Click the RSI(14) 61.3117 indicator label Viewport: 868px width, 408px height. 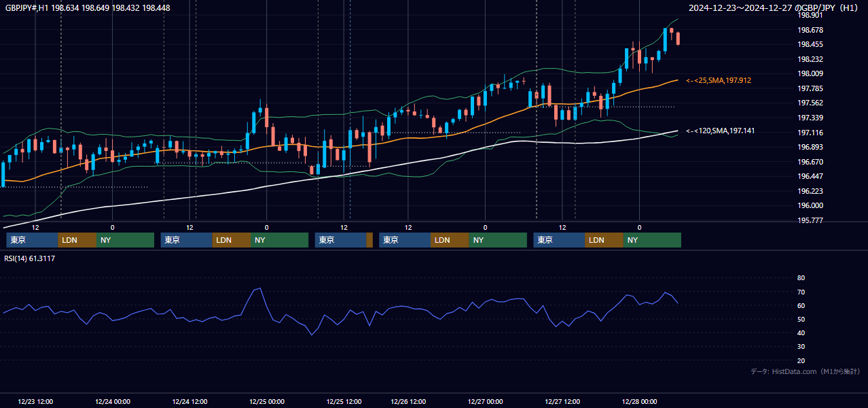point(30,258)
